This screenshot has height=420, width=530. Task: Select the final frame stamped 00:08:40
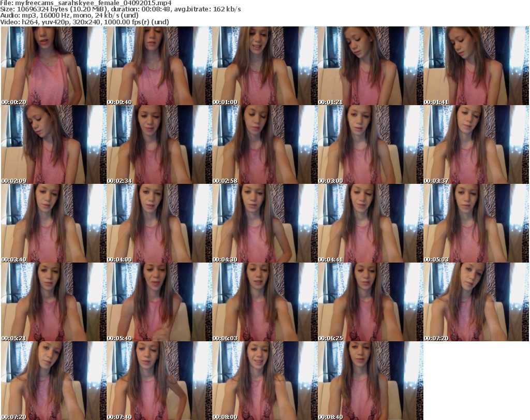coord(371,381)
